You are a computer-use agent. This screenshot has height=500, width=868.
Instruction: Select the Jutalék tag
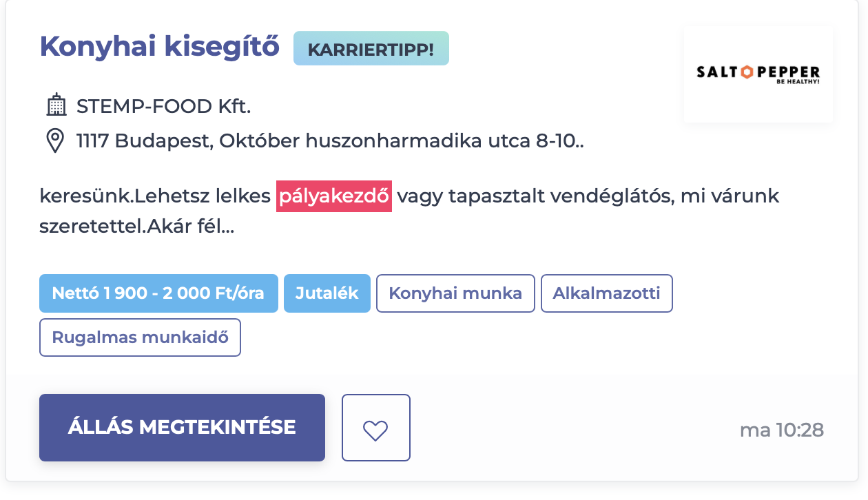point(327,293)
